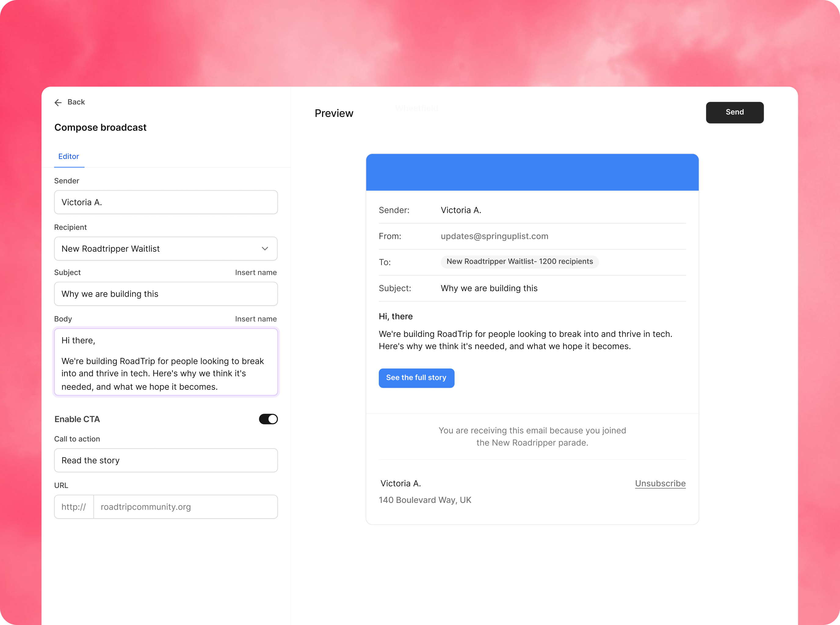Click Victoria A. in the preview footer
The width and height of the screenshot is (840, 625).
[401, 483]
